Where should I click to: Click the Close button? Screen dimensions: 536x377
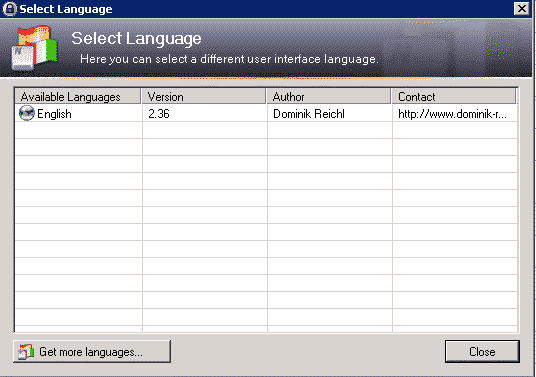[482, 351]
